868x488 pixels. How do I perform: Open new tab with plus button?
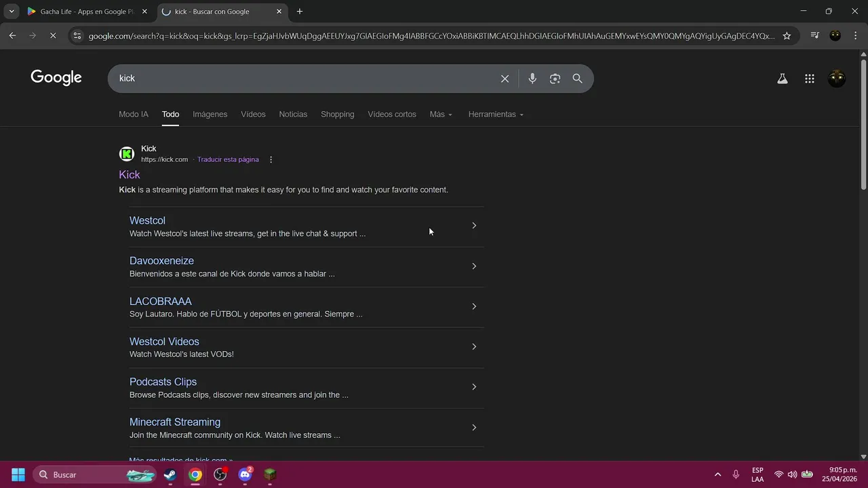[x=300, y=12]
